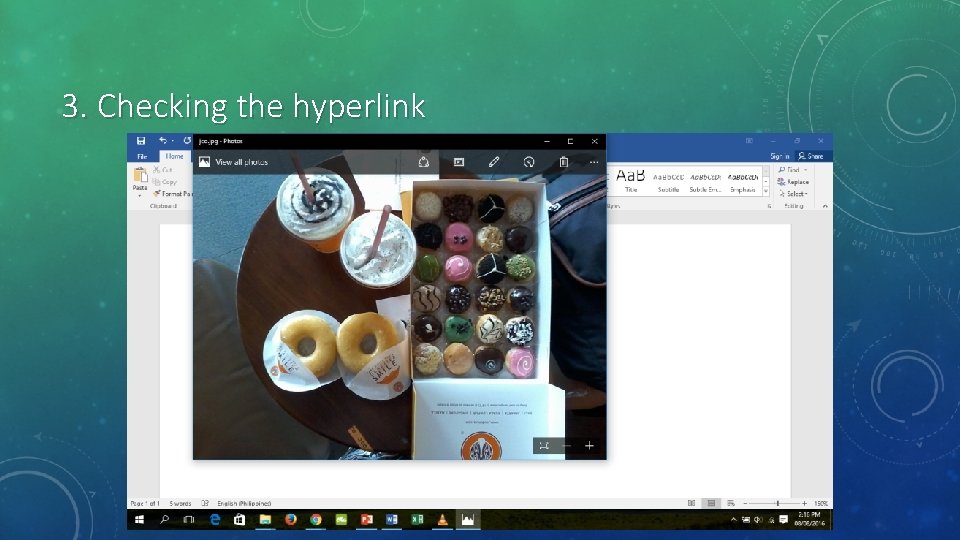Open the Find dropdown arrow
Screen dimensions: 960x540
pyautogui.click(x=806, y=170)
